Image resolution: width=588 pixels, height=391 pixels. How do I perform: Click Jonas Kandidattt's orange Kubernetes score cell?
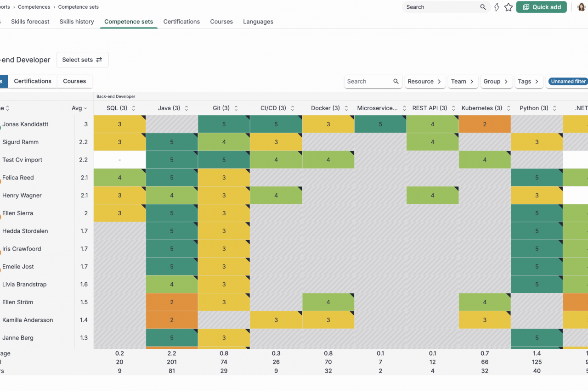(x=485, y=124)
